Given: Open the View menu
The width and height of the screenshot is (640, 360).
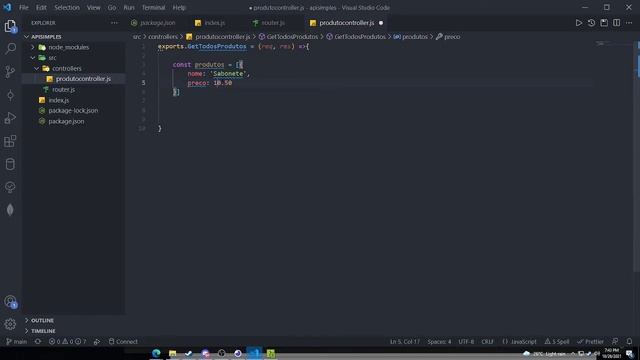Looking at the screenshot, I should pos(93,7).
